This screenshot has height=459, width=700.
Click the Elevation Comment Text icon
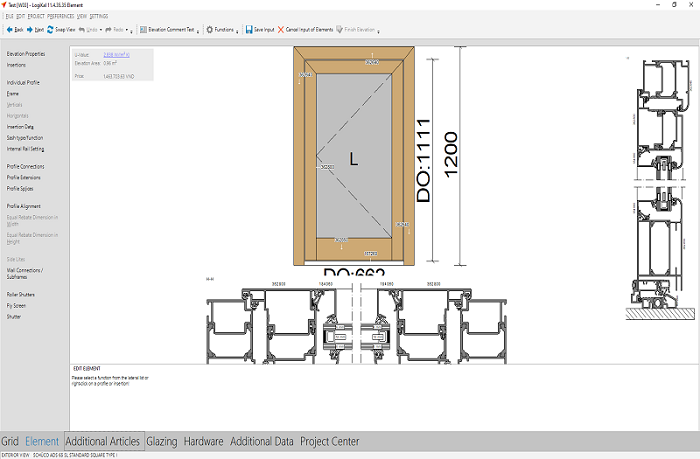[143, 30]
